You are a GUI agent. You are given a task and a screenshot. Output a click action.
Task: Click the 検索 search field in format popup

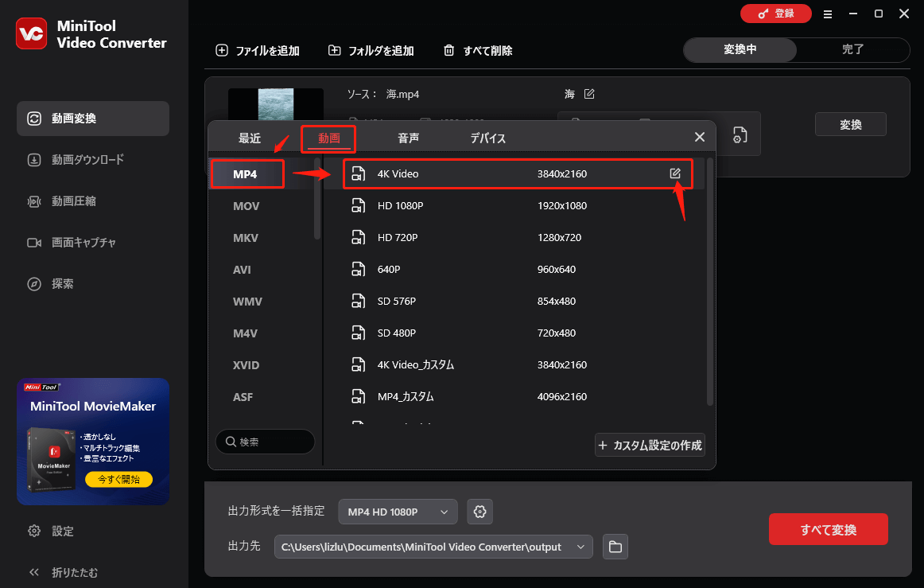tap(265, 442)
